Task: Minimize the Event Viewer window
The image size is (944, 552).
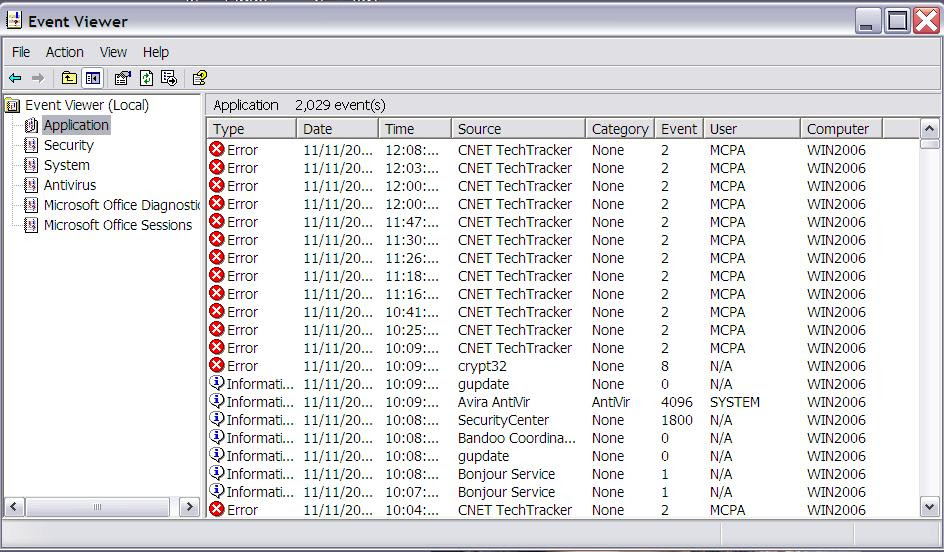Action: point(868,21)
